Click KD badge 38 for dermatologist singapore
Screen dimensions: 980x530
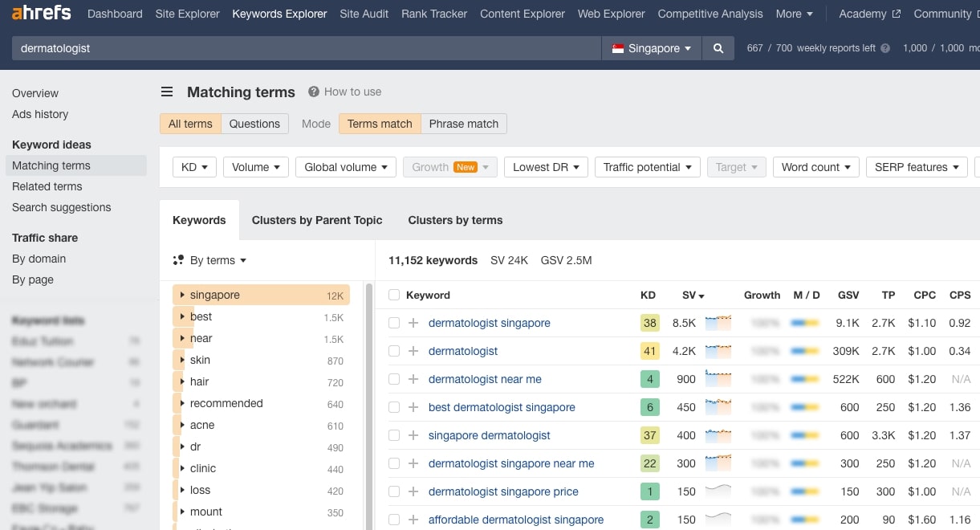click(649, 323)
